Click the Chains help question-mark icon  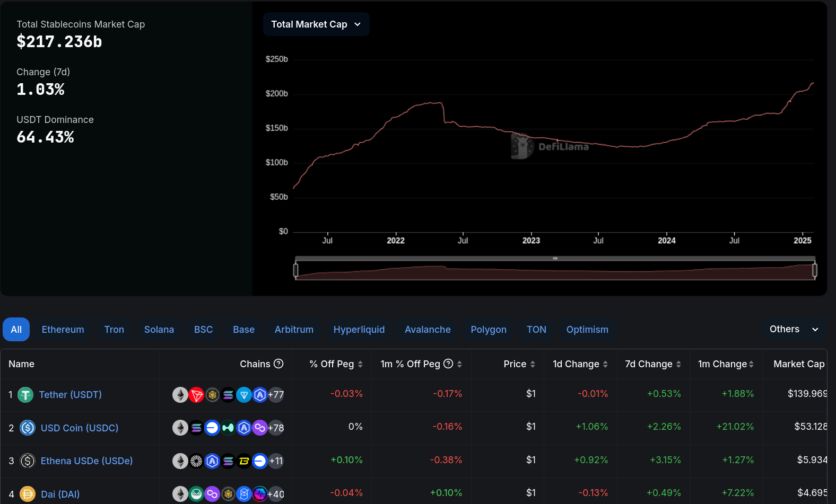coord(278,364)
